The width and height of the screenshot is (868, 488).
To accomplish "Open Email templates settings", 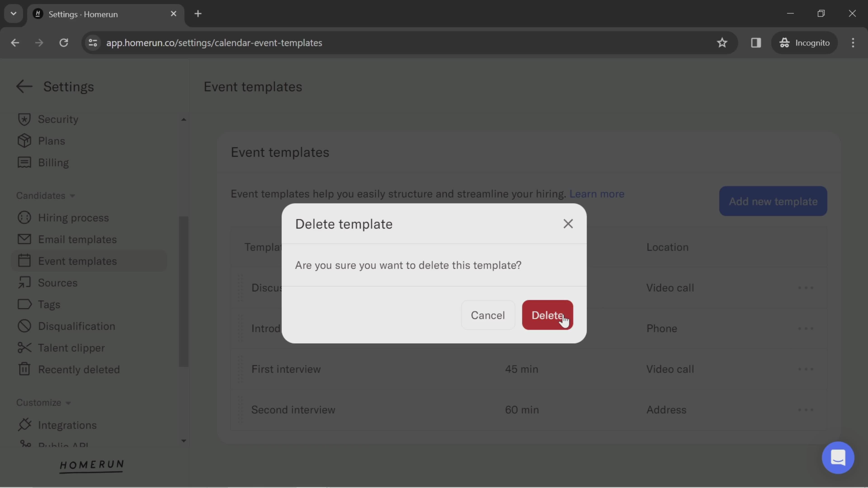I will click(78, 239).
